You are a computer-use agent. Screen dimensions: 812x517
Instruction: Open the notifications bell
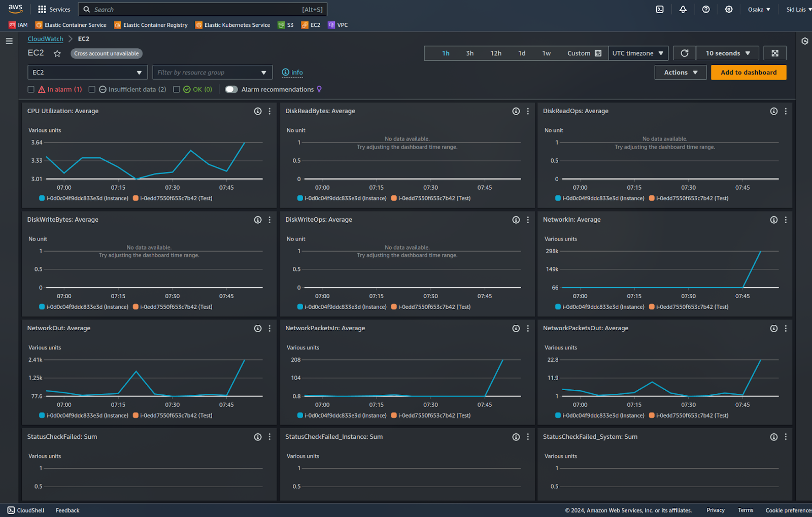click(x=683, y=9)
